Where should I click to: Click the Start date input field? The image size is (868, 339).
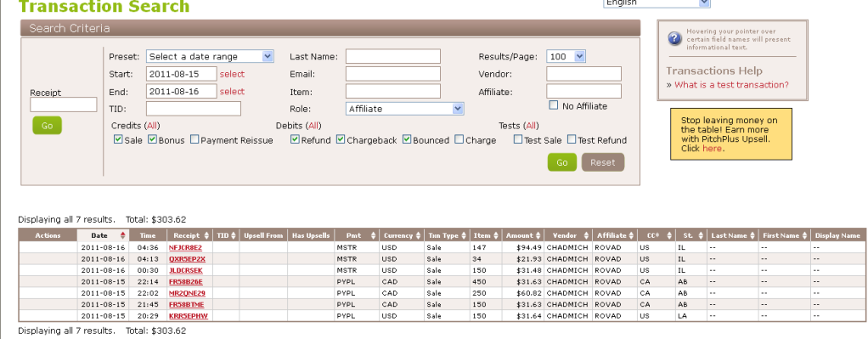pyautogui.click(x=182, y=74)
